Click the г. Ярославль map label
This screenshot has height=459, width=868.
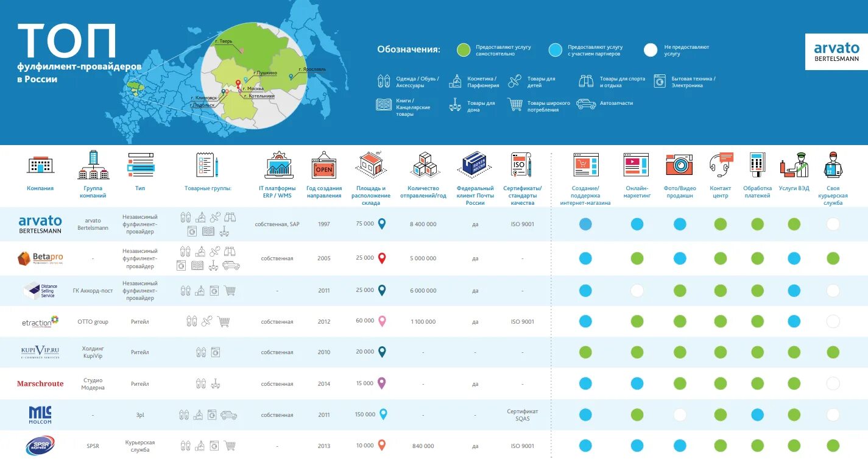[312, 69]
